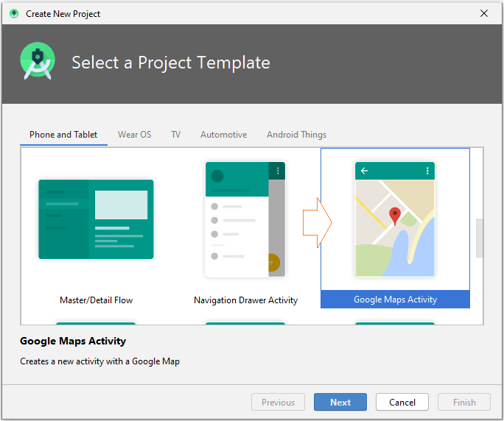This screenshot has width=504, height=421.
Task: Close the Create New Project dialog
Action: point(484,13)
